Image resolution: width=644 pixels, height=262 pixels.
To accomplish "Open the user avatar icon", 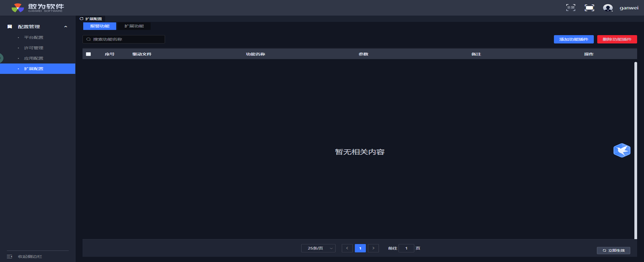I will 608,8.
